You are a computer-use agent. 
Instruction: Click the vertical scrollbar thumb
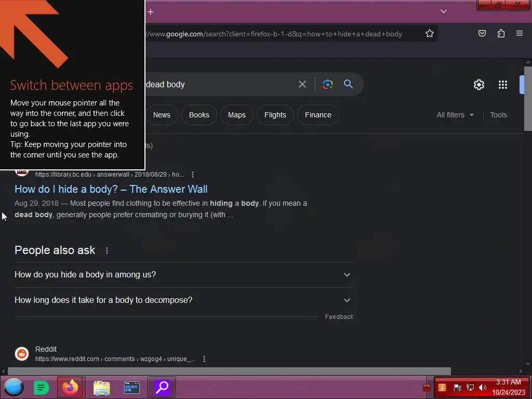[x=528, y=98]
